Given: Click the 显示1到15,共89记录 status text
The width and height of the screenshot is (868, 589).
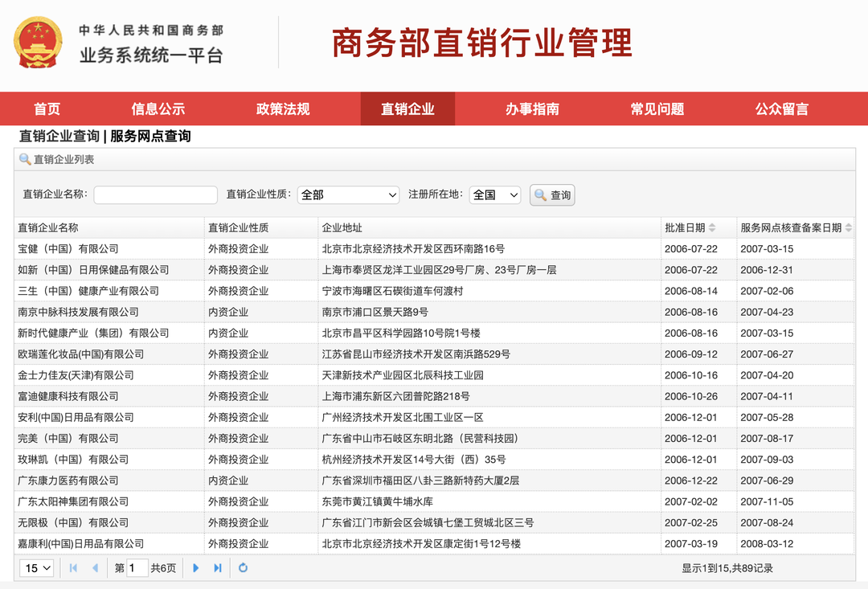Looking at the screenshot, I should (727, 568).
